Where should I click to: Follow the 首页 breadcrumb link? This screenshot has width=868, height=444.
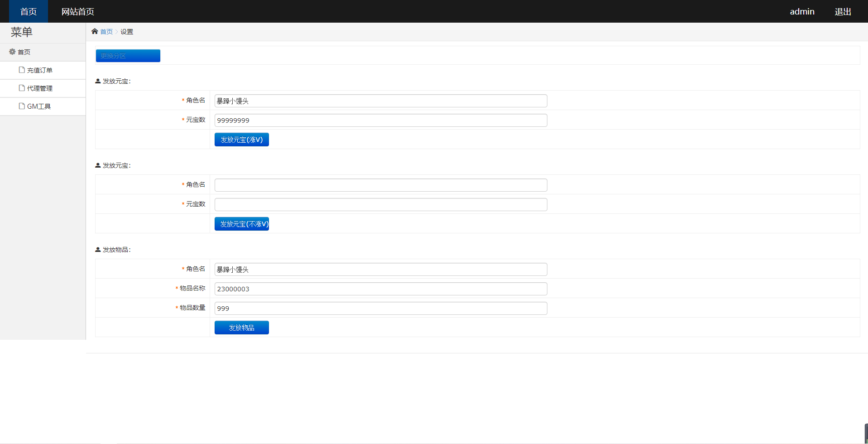[106, 32]
